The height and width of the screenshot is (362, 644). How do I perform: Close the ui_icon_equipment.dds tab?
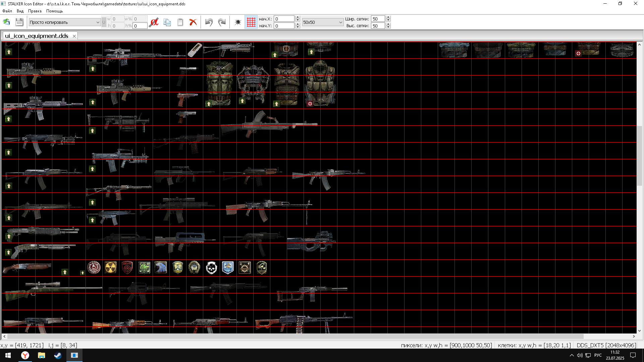(74, 36)
